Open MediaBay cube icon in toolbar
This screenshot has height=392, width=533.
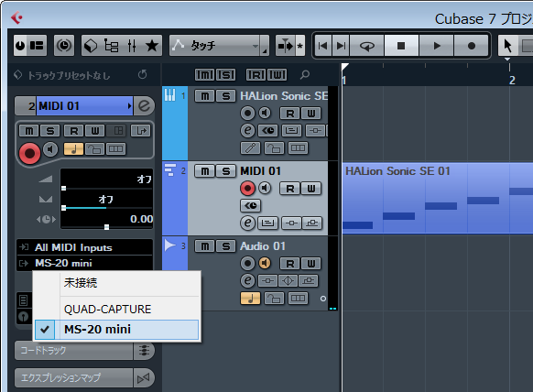(x=91, y=45)
